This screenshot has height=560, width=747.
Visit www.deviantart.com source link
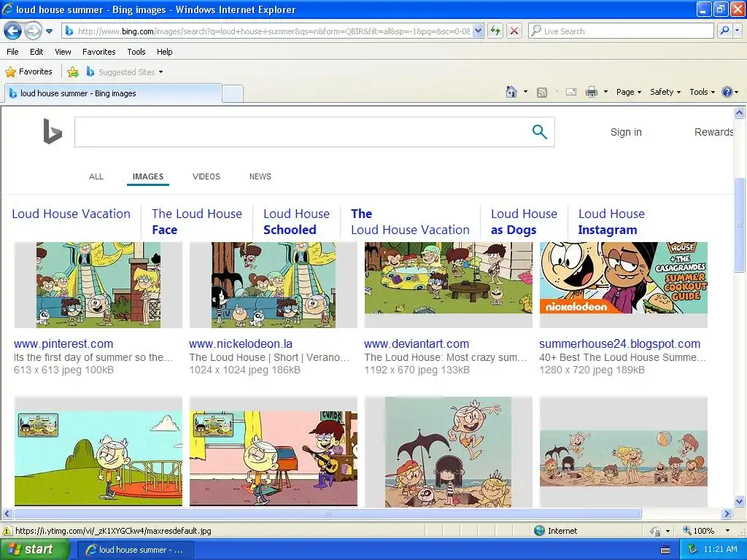point(417,344)
